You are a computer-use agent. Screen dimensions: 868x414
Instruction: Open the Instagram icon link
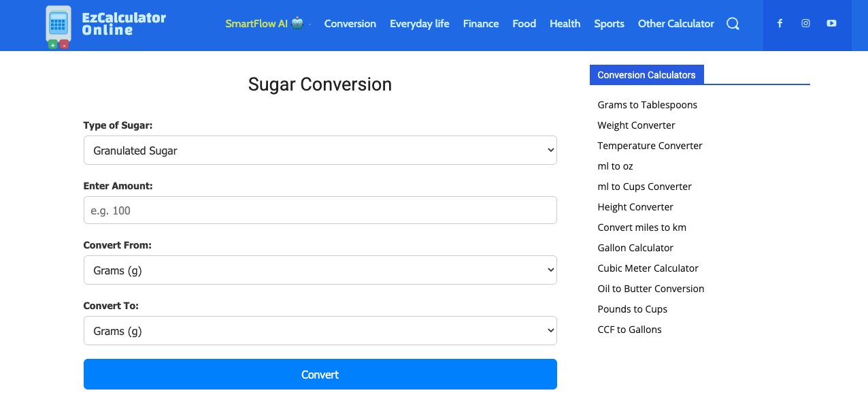click(805, 24)
